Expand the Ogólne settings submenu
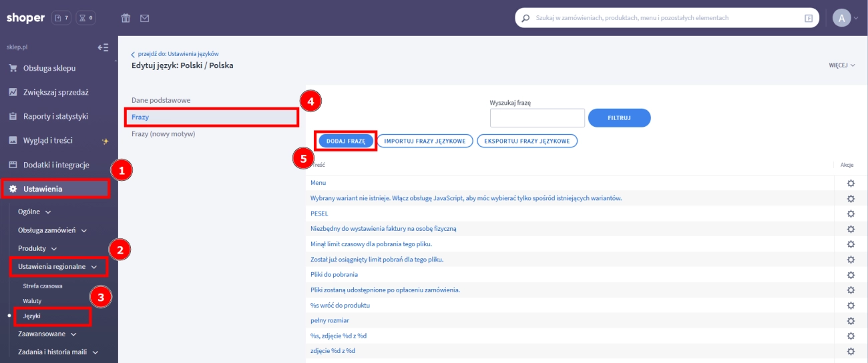The image size is (868, 363). [34, 212]
